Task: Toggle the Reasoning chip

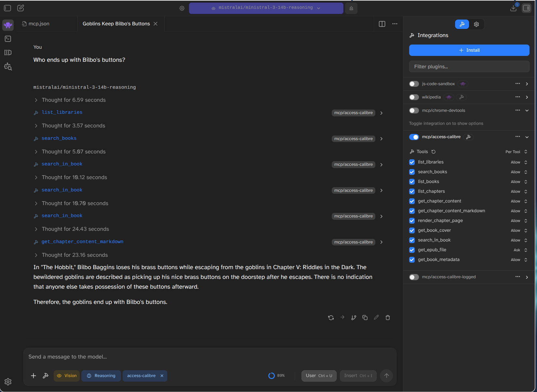Action: click(x=101, y=376)
